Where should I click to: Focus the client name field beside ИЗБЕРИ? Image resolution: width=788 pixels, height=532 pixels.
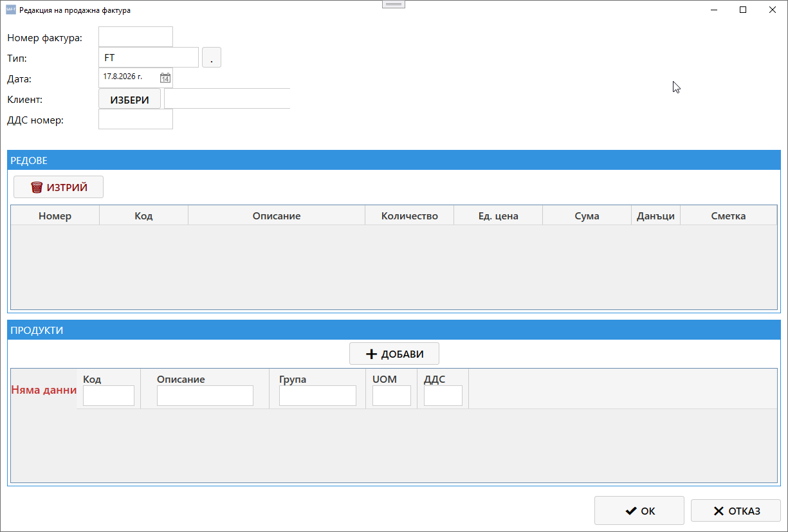[x=227, y=98]
